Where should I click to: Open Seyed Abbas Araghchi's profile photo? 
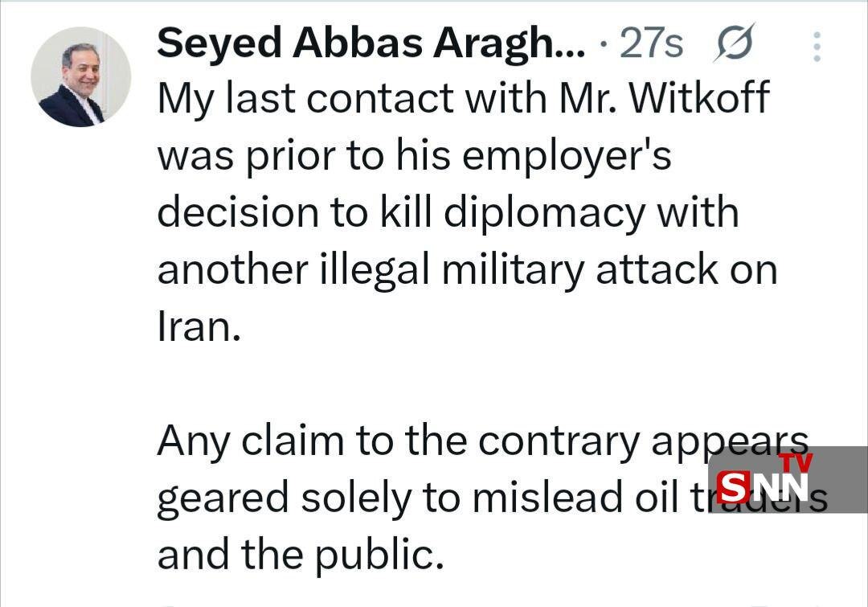(x=80, y=77)
